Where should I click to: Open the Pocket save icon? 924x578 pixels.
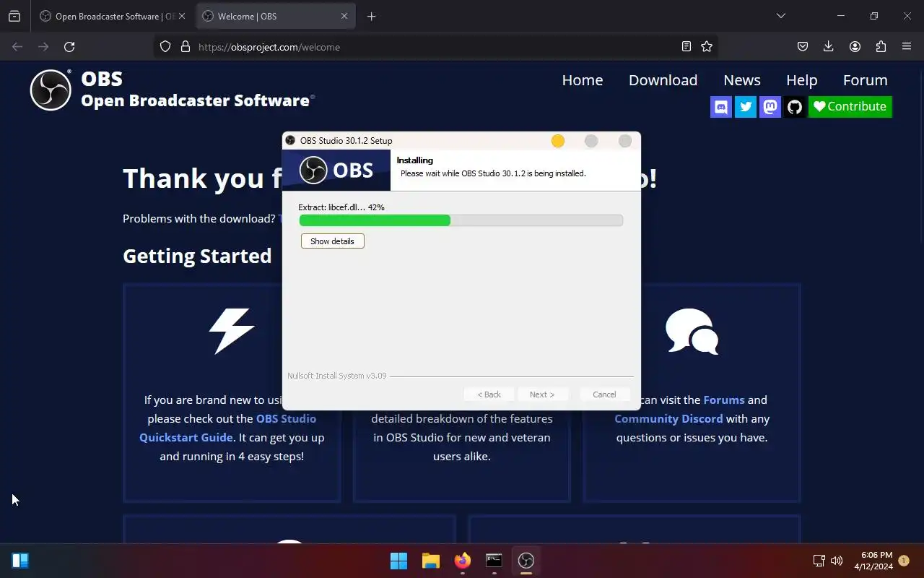click(802, 46)
